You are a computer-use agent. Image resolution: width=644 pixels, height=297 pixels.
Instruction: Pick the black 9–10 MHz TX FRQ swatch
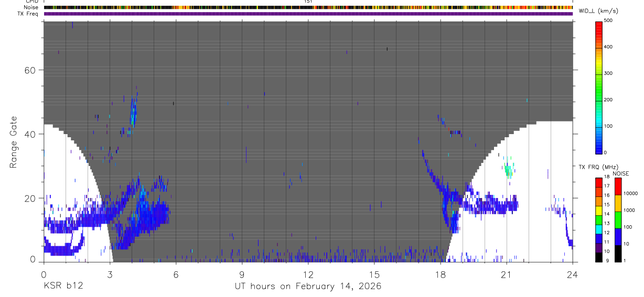point(598,257)
